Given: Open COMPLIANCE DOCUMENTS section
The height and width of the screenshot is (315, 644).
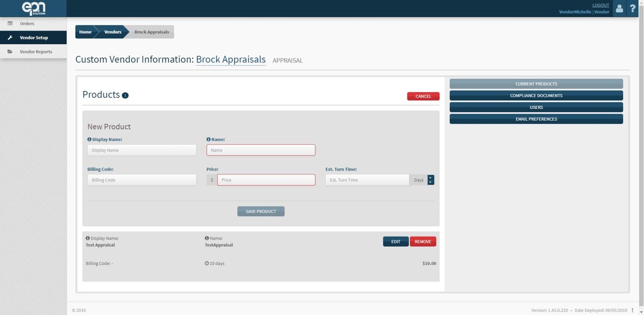Looking at the screenshot, I should (x=536, y=95).
